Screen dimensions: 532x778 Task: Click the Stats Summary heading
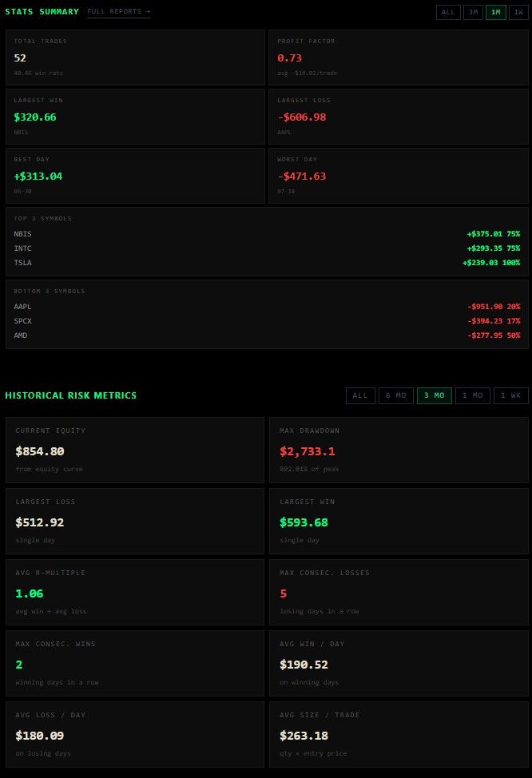[x=42, y=11]
